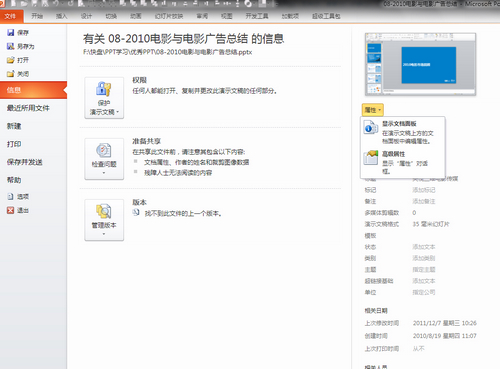Exit PowerPoint using 退出 red X icon
This screenshot has width=500, height=369.
pyautogui.click(x=11, y=210)
